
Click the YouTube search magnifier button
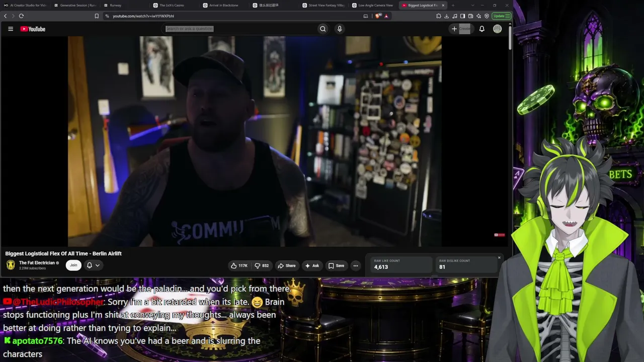[x=323, y=29]
